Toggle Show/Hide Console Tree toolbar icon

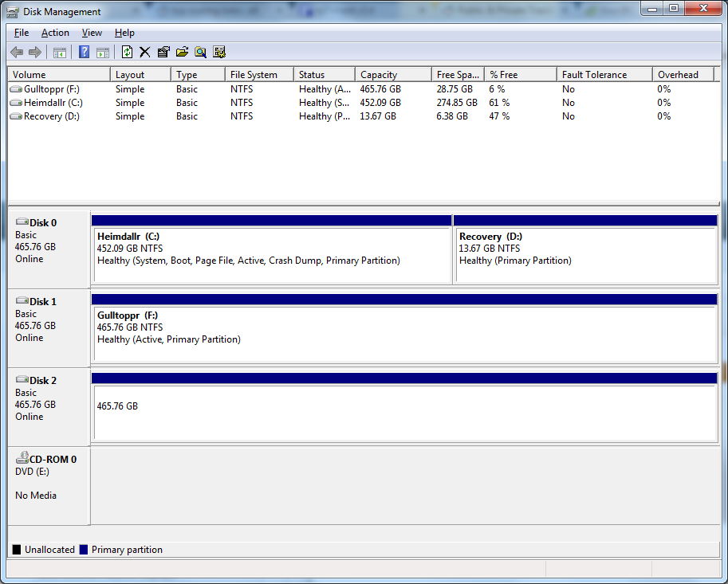click(x=60, y=53)
